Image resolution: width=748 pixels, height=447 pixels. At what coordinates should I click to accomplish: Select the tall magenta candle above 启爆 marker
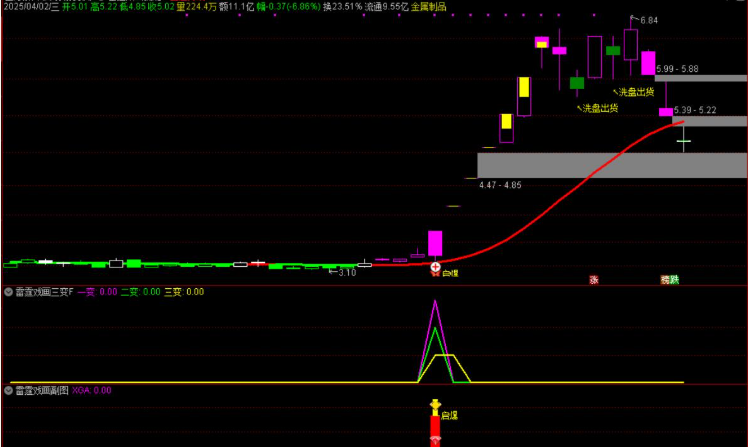coord(435,243)
